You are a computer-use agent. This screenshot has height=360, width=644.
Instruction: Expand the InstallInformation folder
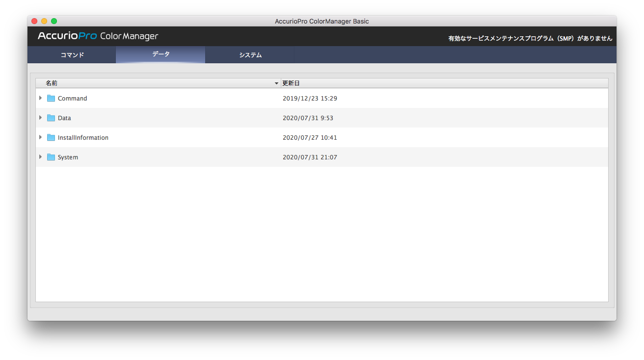[x=40, y=137]
